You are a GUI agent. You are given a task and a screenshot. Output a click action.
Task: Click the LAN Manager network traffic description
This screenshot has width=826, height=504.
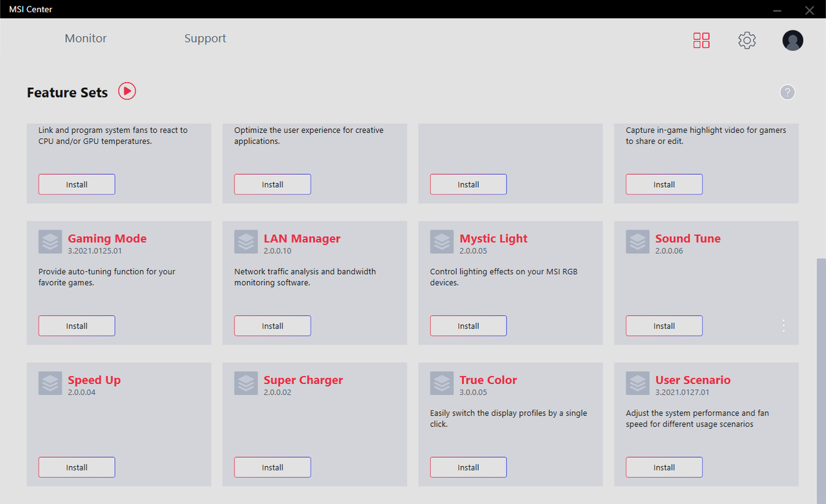[305, 277]
